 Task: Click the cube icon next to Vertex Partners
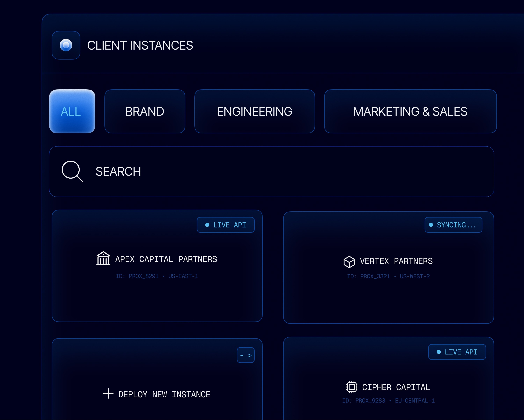point(349,262)
